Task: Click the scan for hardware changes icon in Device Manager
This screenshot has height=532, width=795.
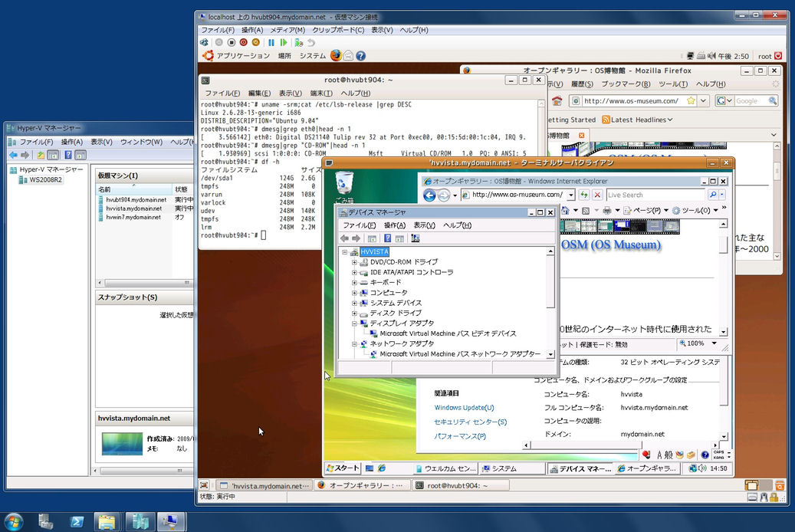Action: tap(416, 238)
